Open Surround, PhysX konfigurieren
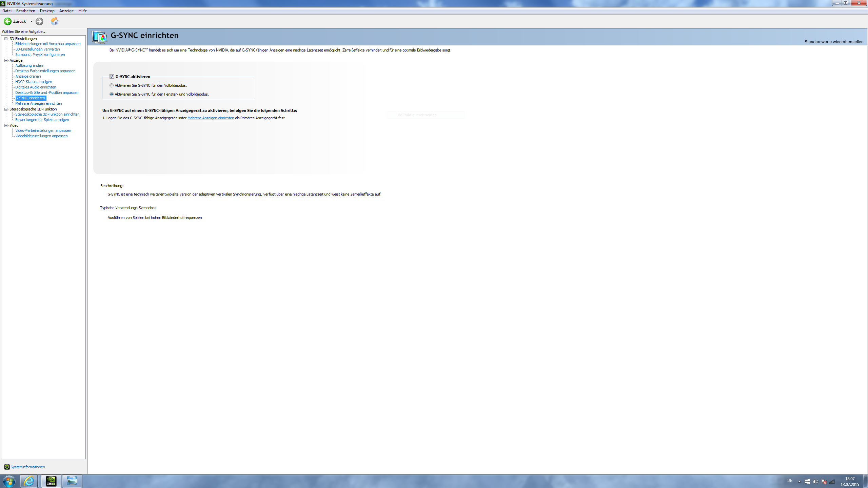The height and width of the screenshot is (488, 868). 40,55
